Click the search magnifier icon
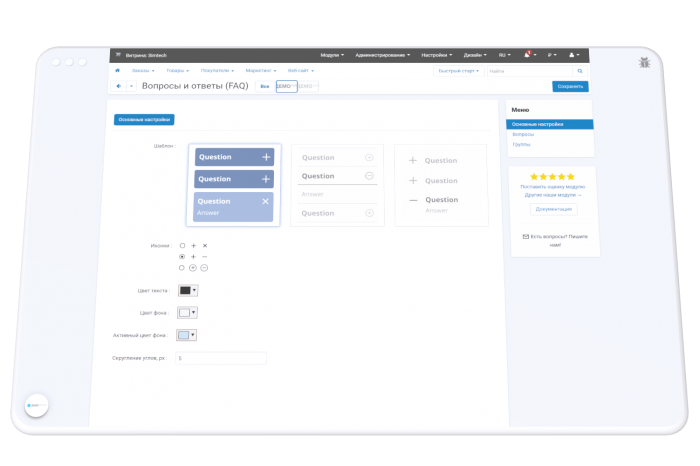The height and width of the screenshot is (466, 700). click(x=580, y=71)
